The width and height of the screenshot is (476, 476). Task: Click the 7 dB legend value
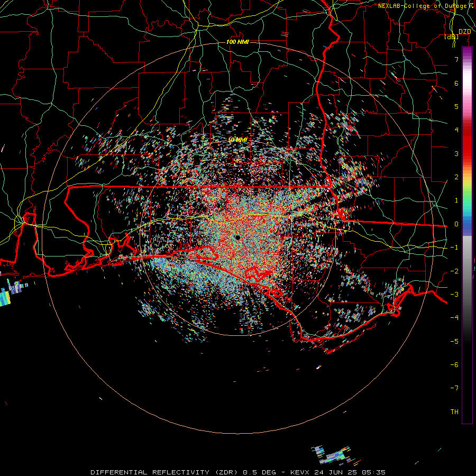[456, 59]
